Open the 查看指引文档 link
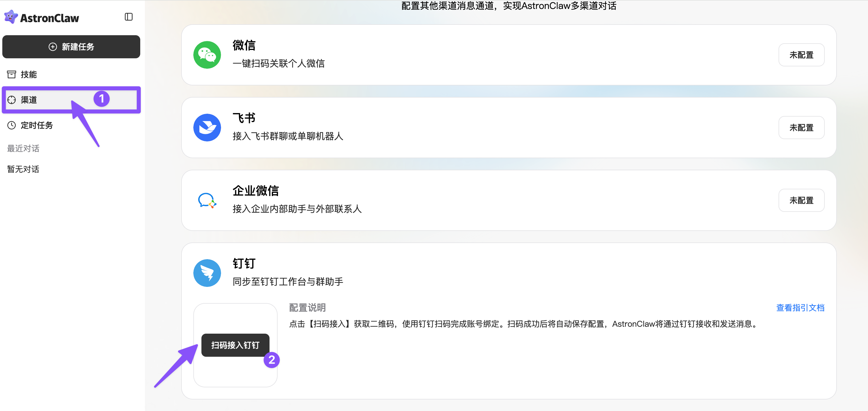The image size is (868, 411). click(x=800, y=308)
